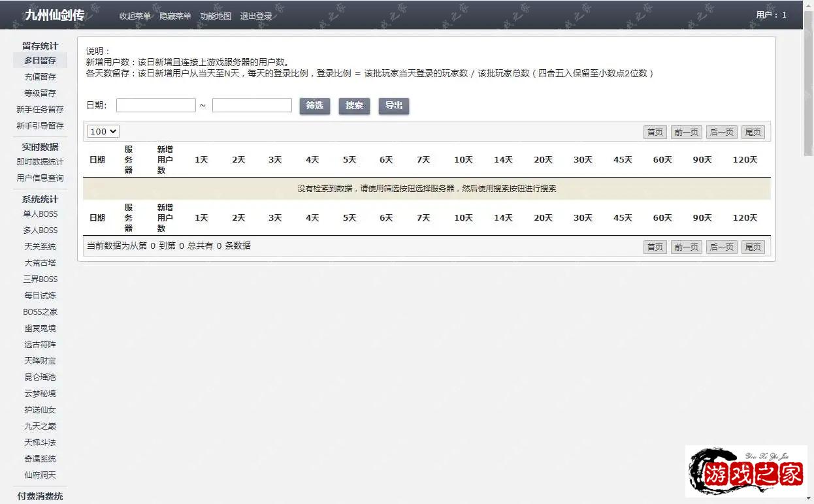The height and width of the screenshot is (504, 814).
Task: Open 即时数据统计 in the sidebar
Action: (x=40, y=161)
